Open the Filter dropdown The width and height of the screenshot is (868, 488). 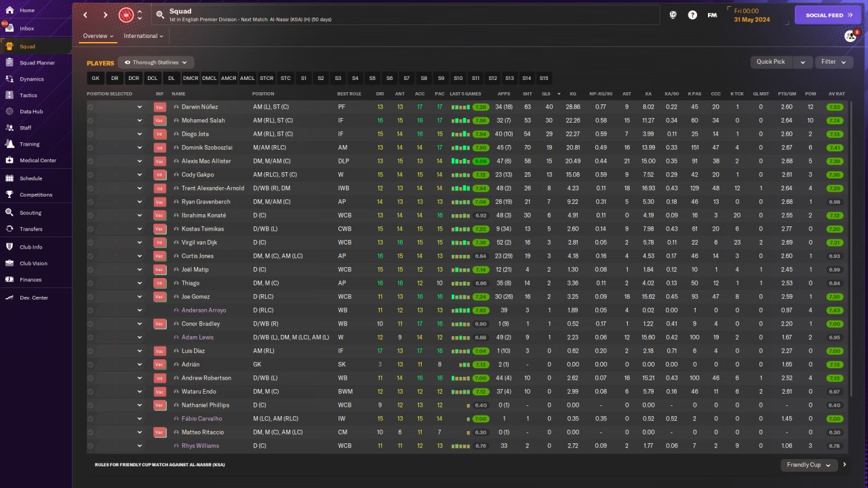tap(833, 62)
